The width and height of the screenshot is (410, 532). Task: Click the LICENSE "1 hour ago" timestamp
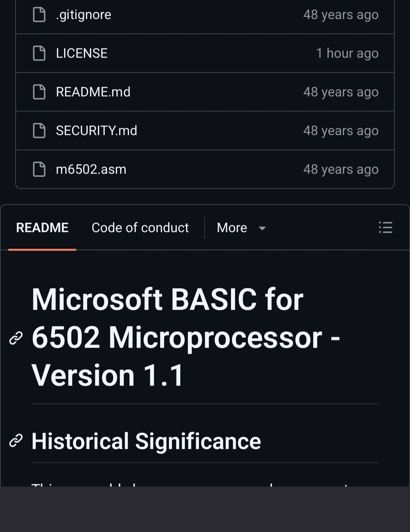click(347, 53)
